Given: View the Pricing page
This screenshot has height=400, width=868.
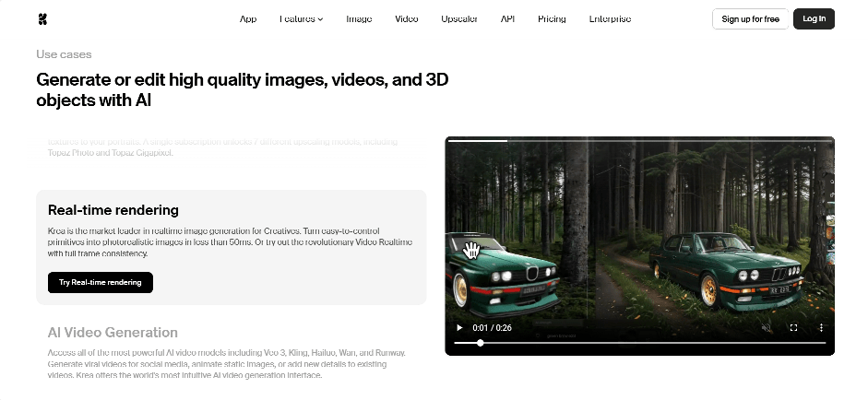Looking at the screenshot, I should pos(552,18).
